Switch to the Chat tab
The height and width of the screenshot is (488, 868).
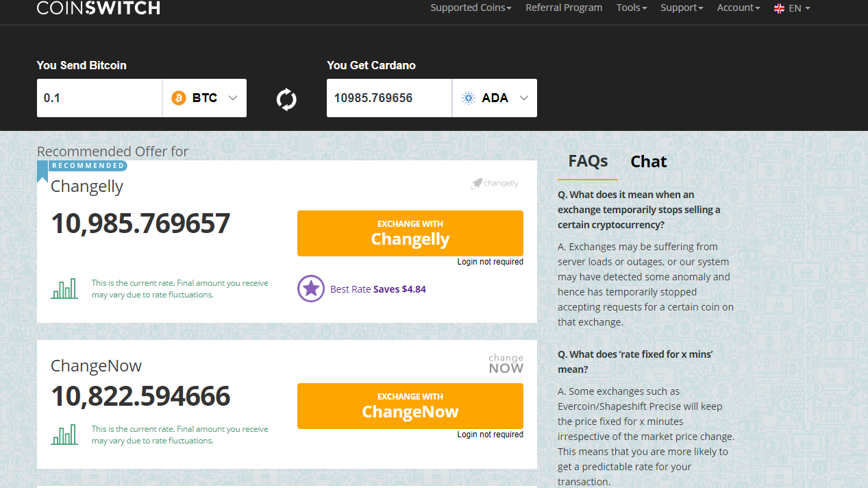pyautogui.click(x=648, y=161)
